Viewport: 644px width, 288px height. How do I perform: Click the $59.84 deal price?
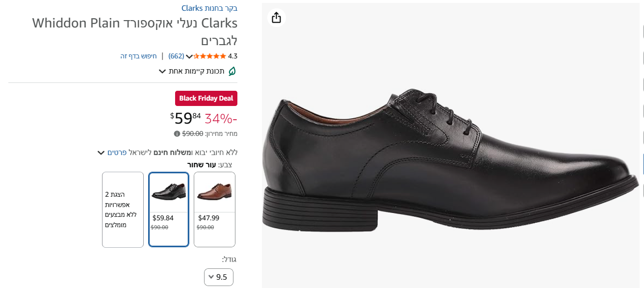[x=186, y=118]
